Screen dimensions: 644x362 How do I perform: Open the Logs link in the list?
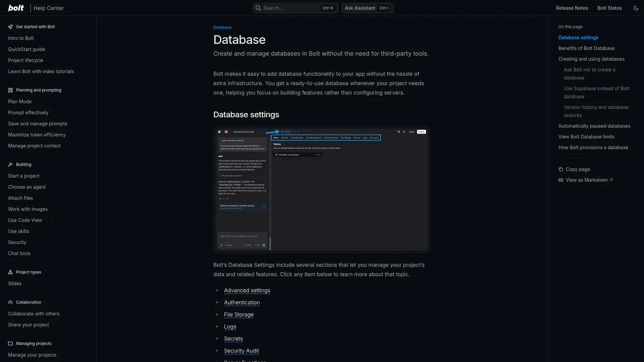click(230, 327)
